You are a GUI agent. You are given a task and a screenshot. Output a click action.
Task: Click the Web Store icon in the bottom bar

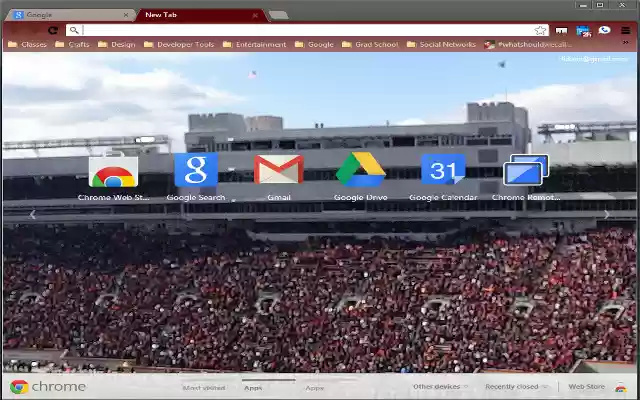[621, 387]
